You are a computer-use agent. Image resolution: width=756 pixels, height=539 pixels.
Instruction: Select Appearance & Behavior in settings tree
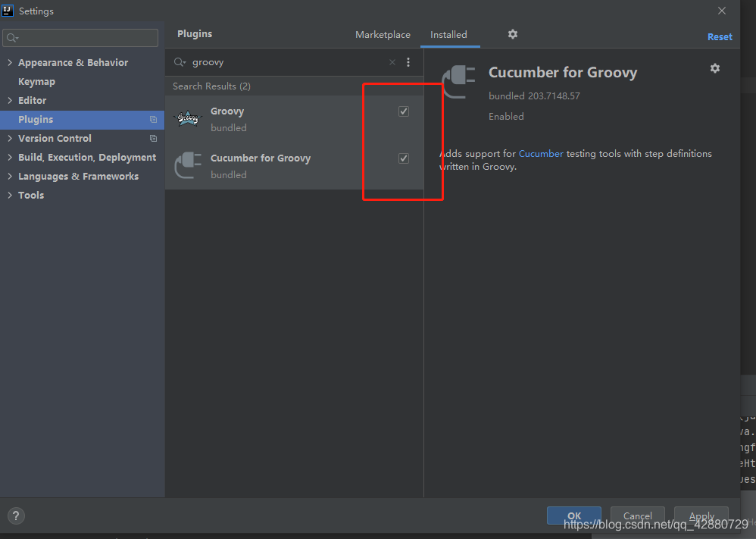[73, 63]
